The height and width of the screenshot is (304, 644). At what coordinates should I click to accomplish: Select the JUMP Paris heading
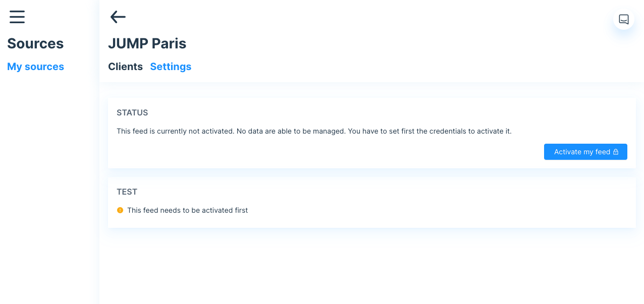[147, 43]
